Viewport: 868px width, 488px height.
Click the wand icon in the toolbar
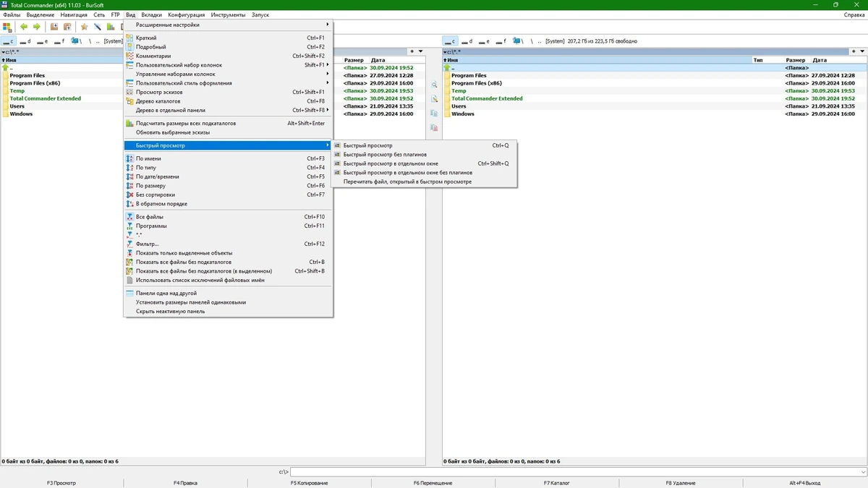click(x=97, y=27)
